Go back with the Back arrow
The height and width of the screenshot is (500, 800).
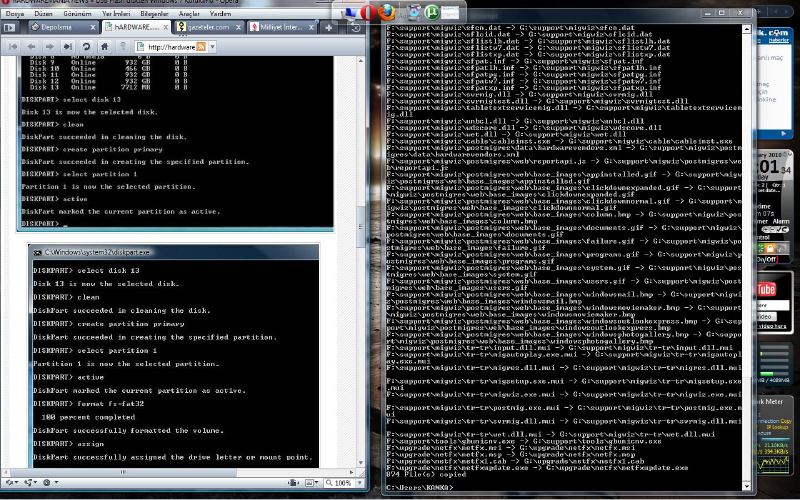click(31, 46)
